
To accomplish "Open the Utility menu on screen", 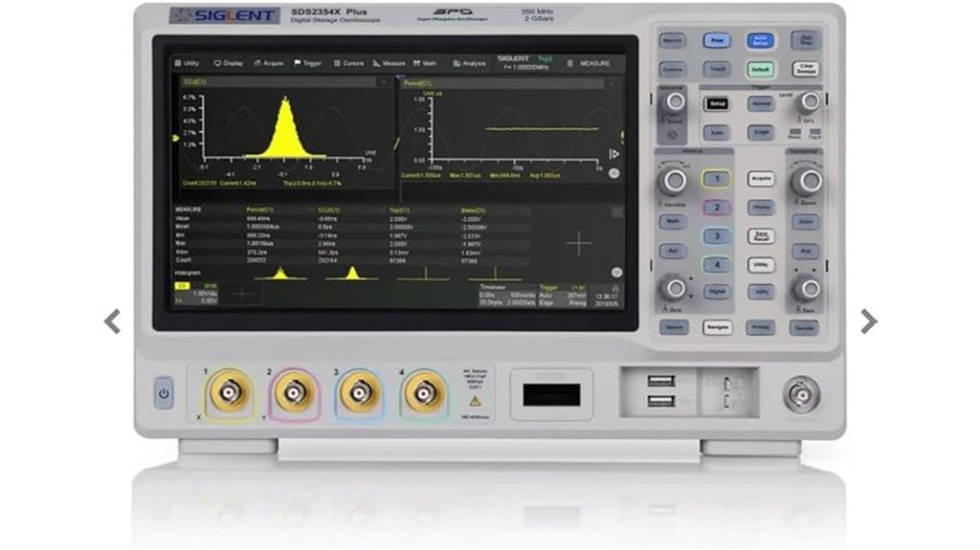I will [x=187, y=63].
